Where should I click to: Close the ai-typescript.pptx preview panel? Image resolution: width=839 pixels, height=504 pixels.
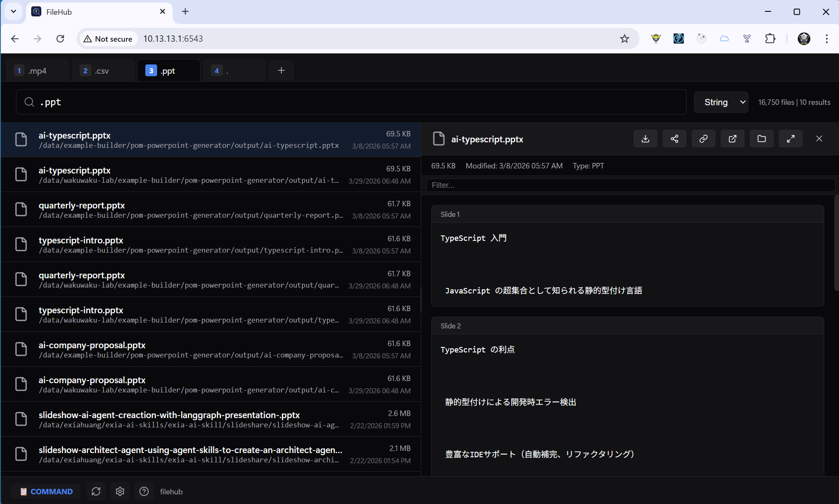click(819, 139)
